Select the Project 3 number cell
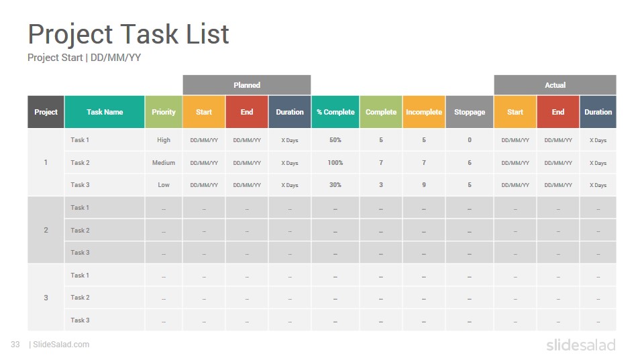The width and height of the screenshot is (644, 362). click(x=46, y=298)
